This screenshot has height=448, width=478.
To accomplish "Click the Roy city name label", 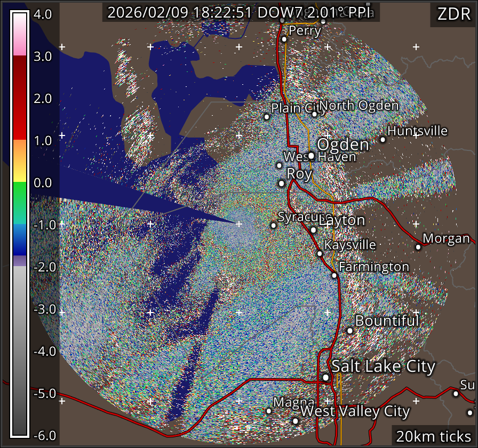I will pos(299,174).
